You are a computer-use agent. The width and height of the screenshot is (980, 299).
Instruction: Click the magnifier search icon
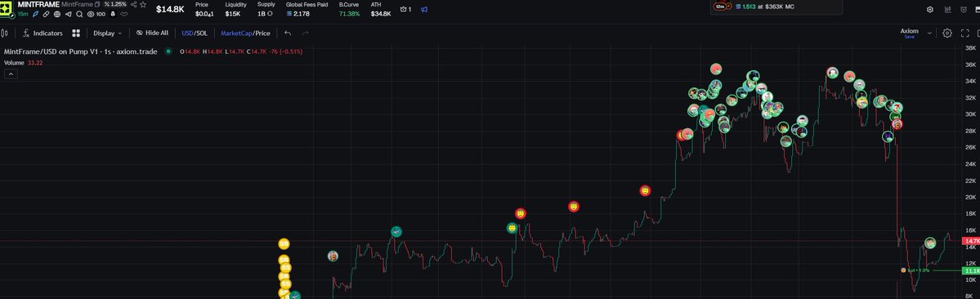coord(79,14)
